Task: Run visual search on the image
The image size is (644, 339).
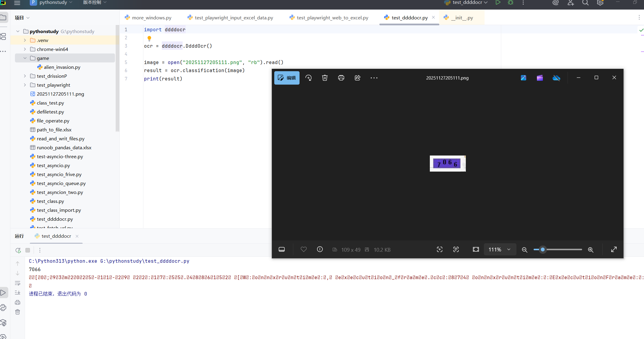Action: 440,249
